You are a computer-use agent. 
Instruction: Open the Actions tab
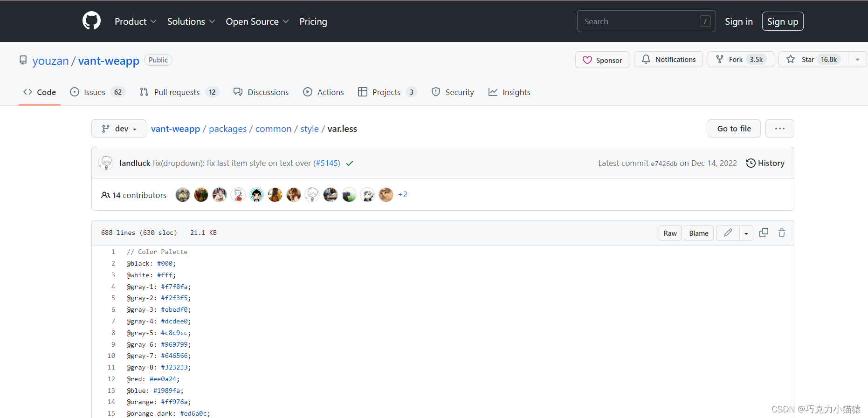(x=324, y=92)
